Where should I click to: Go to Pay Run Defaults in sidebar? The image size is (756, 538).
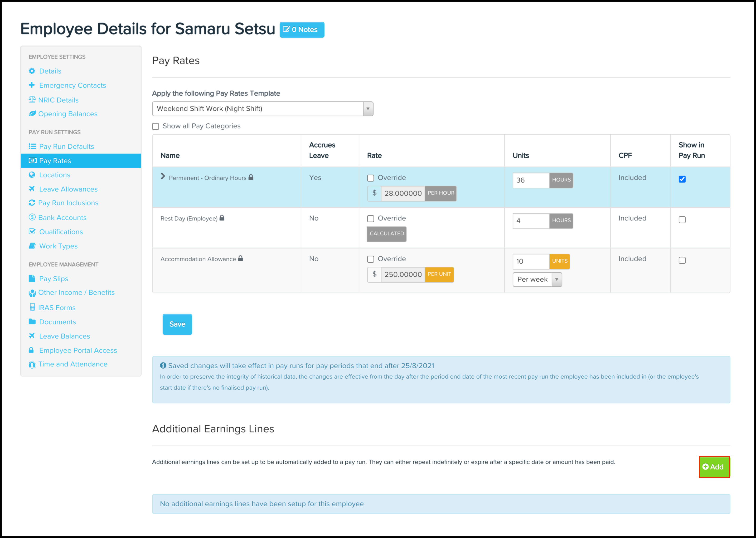(x=66, y=146)
